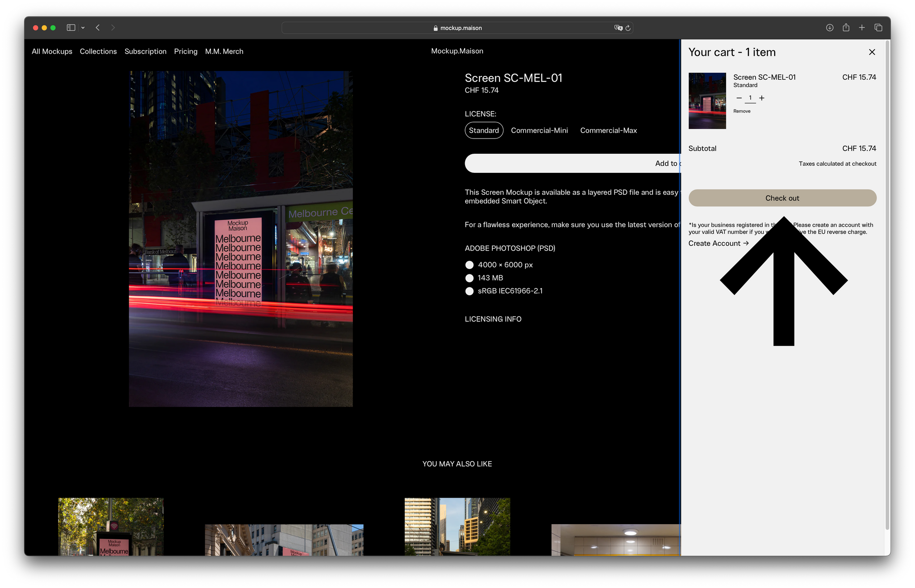
Task: Open the translate option in address bar
Action: (x=618, y=28)
